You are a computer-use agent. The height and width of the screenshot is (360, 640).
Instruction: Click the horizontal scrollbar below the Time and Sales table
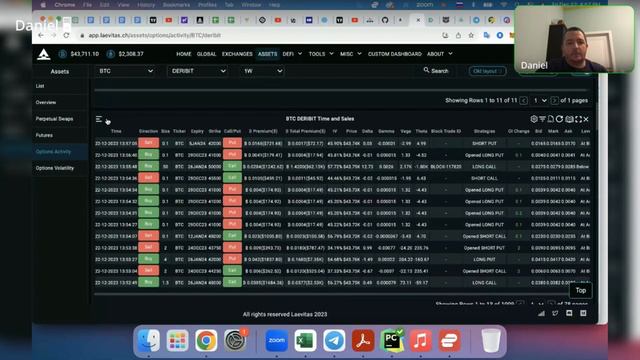point(331,294)
